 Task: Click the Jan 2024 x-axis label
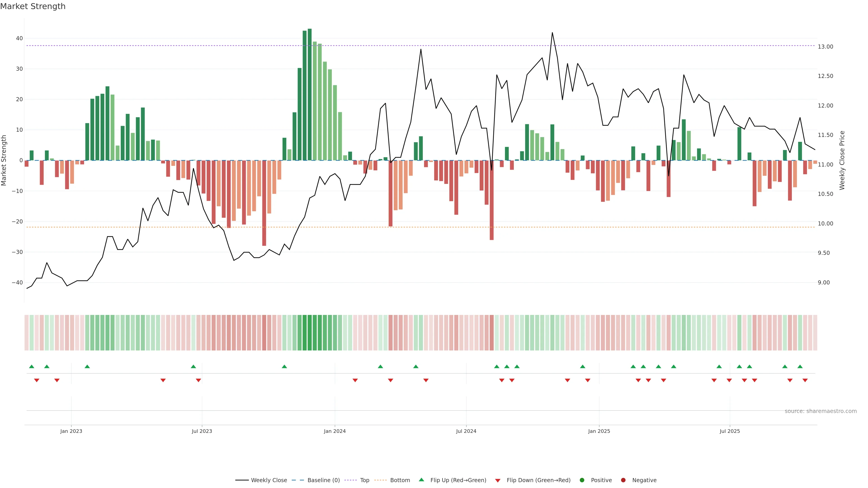335,431
